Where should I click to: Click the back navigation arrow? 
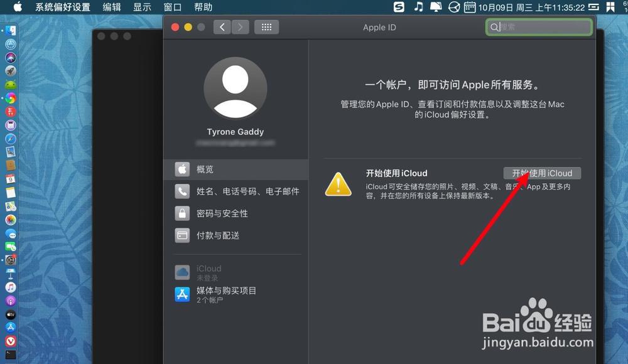222,27
